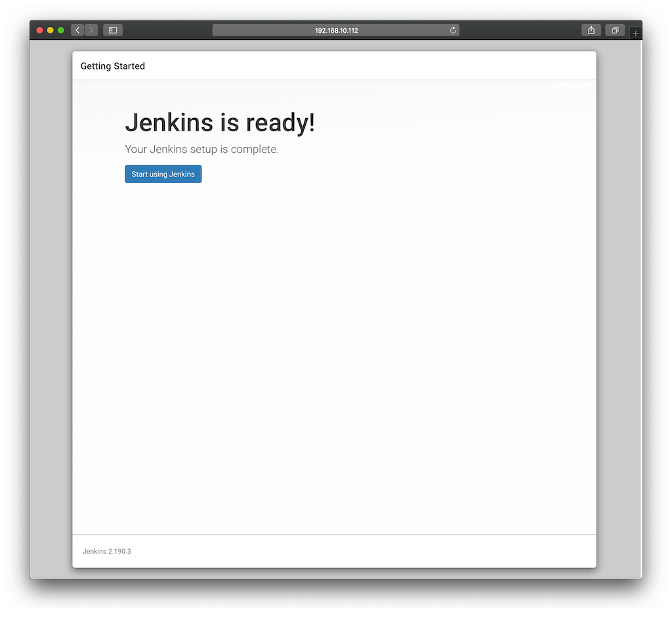672x618 pixels.
Task: Click the Jenkins is ready! heading
Action: coord(220,123)
